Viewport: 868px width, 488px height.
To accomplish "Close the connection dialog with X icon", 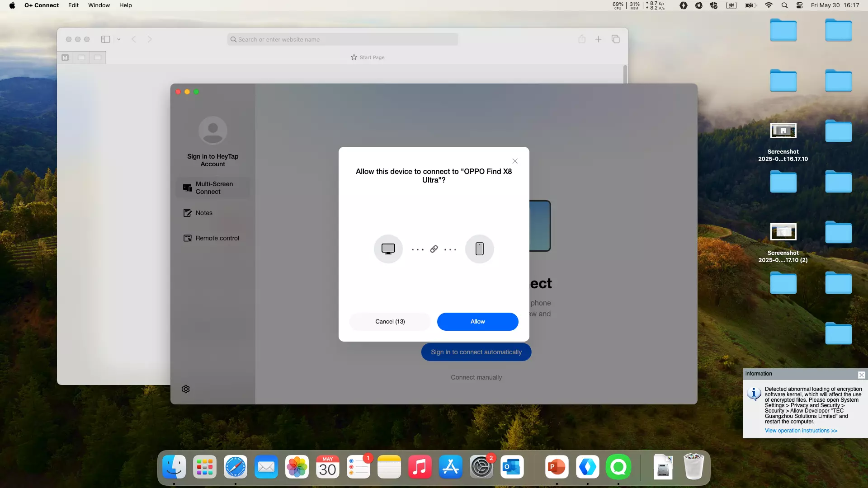I will tap(515, 161).
